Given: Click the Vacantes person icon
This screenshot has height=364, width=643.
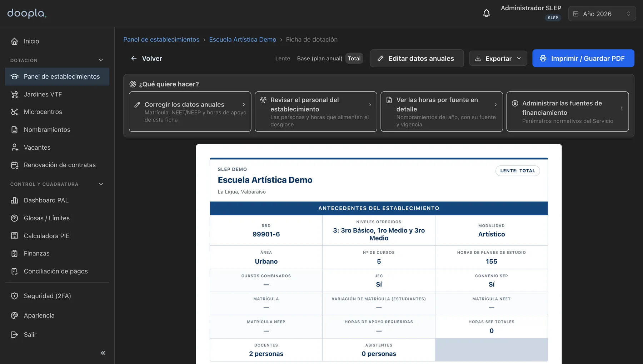Looking at the screenshot, I should pyautogui.click(x=14, y=147).
